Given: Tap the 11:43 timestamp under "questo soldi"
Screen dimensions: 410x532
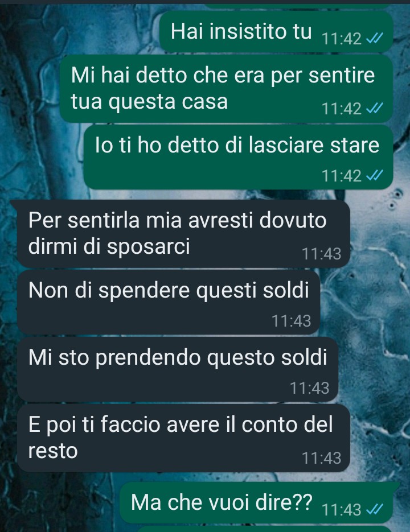Looking at the screenshot, I should pos(309,388).
